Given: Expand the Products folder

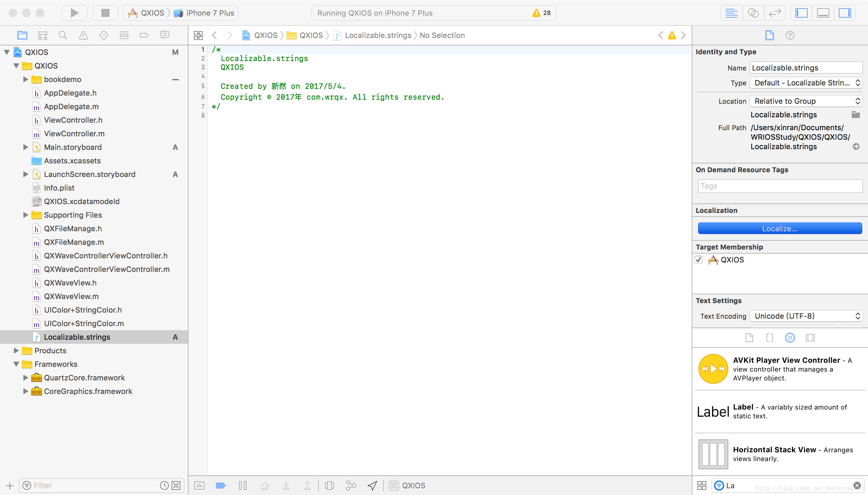Looking at the screenshot, I should tap(16, 351).
